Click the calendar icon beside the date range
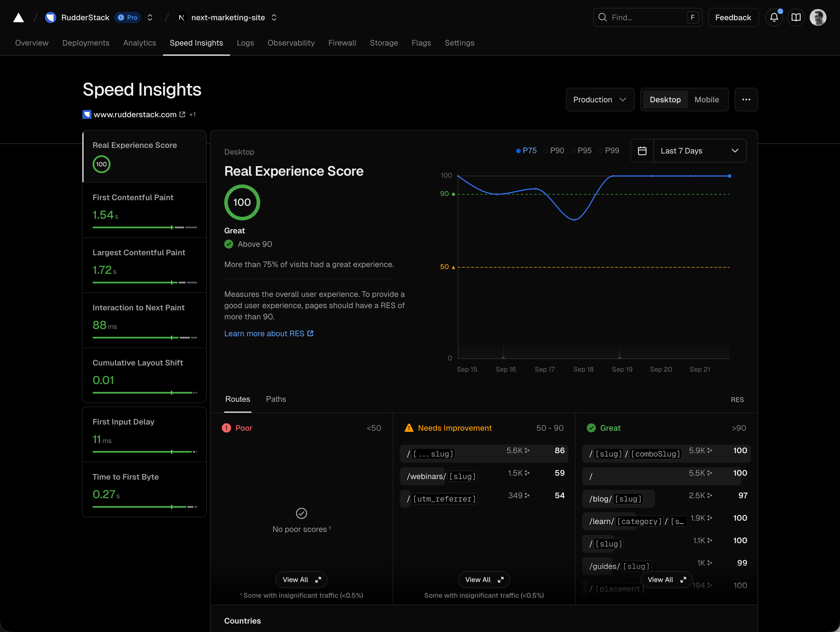The image size is (840, 632). point(643,151)
